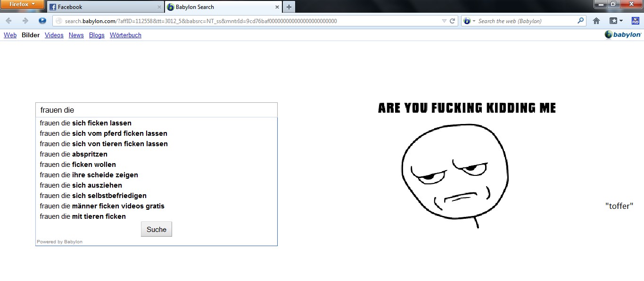Reload the current page
644x281 pixels.
coord(452,21)
